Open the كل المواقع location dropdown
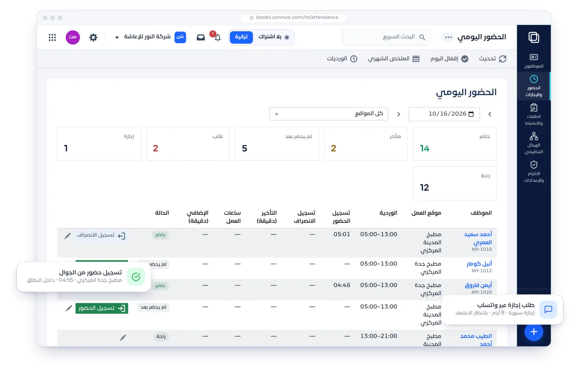Viewport: 588px width, 368px height. [329, 114]
